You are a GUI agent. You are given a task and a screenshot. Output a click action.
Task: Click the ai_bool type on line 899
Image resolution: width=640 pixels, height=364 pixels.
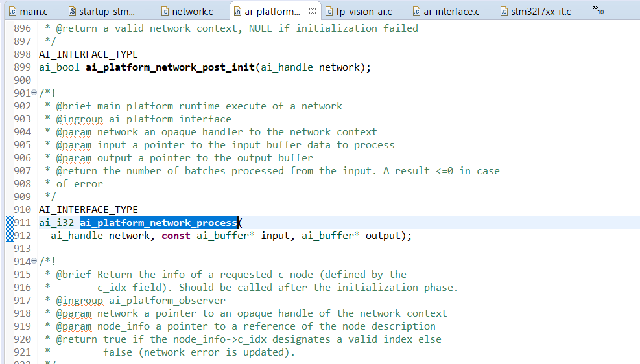pyautogui.click(x=59, y=67)
